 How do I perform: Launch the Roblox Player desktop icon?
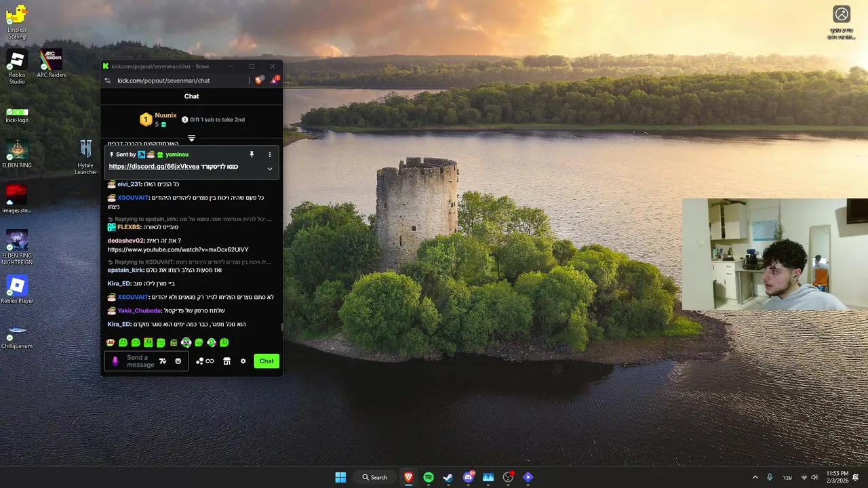coord(17,289)
